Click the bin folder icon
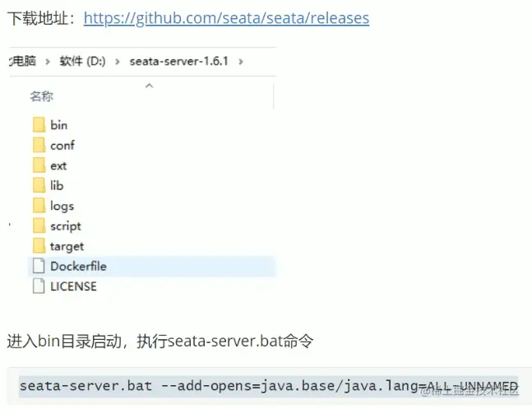 [39, 124]
